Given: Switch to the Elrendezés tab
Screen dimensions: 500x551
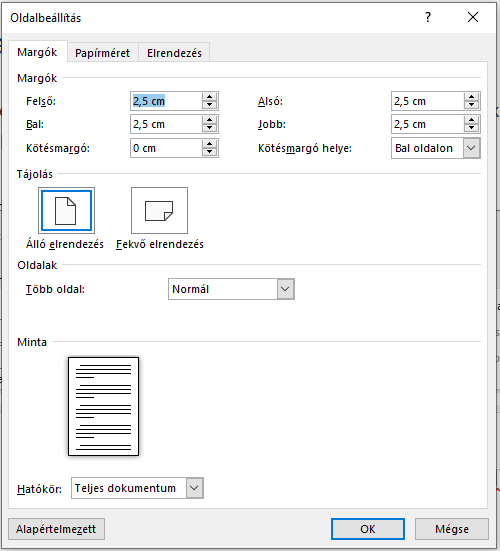Looking at the screenshot, I should [x=174, y=53].
